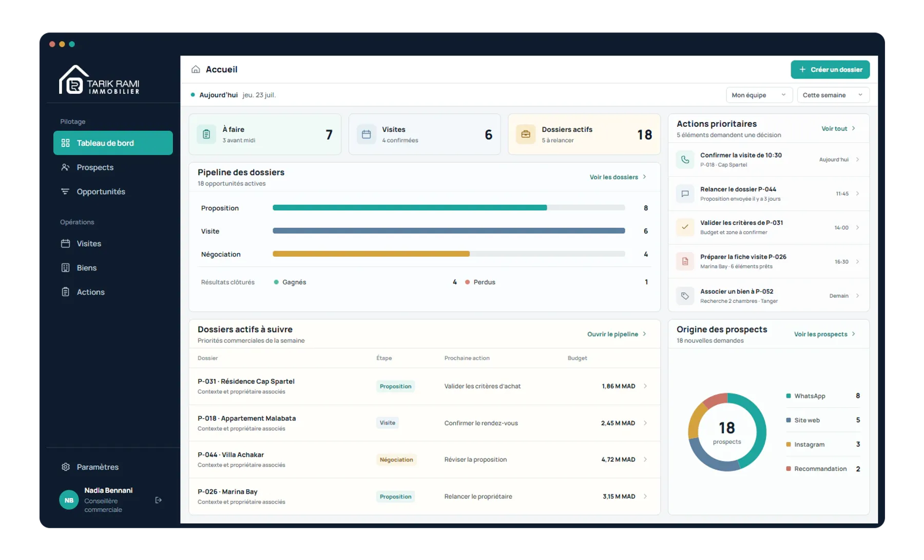Image resolution: width=924 pixels, height=560 pixels.
Task: Click phone icon for Confirmer la visite
Action: coord(685,160)
